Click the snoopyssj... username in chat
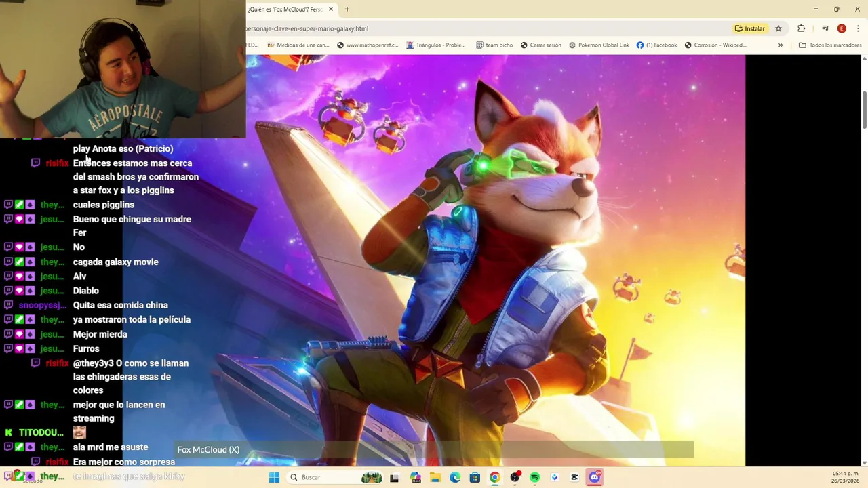The height and width of the screenshot is (488, 868). (41, 305)
